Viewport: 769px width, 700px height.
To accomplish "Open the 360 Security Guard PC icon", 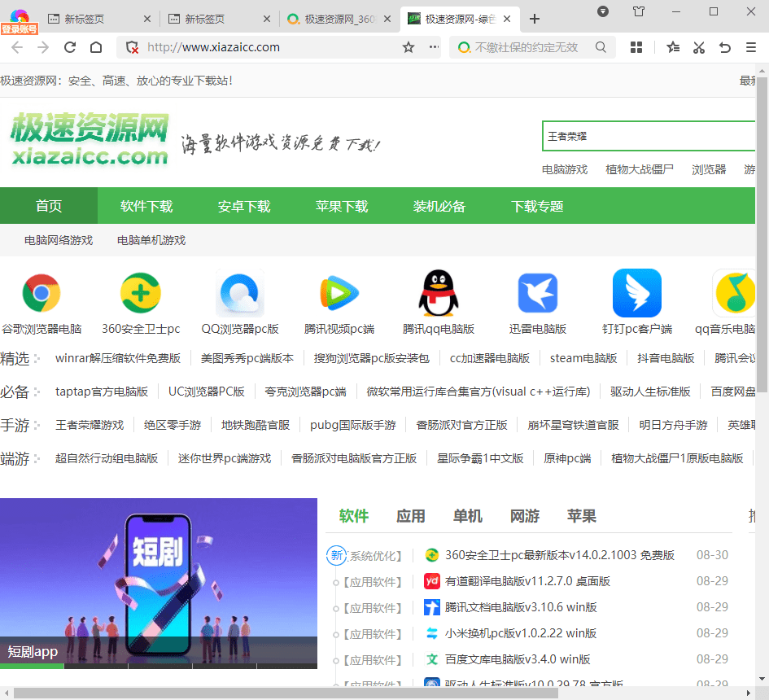I will [141, 293].
